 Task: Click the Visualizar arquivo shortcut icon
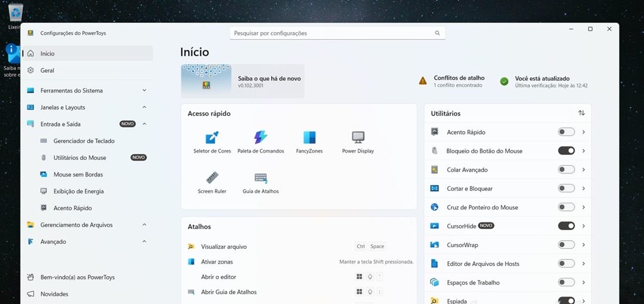coord(191,247)
